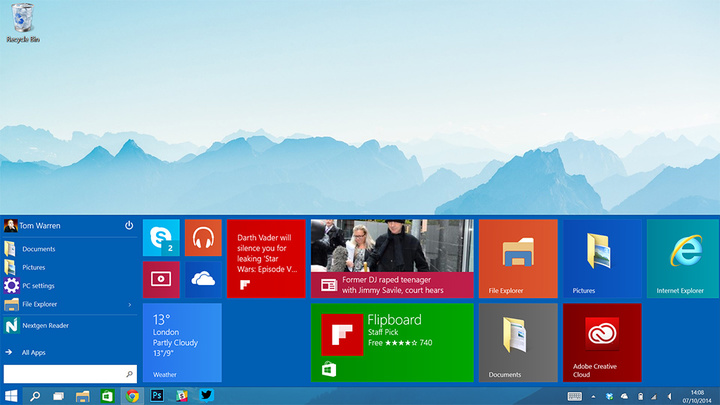720x405 pixels.
Task: Open the Skype tile
Action: coord(161,238)
